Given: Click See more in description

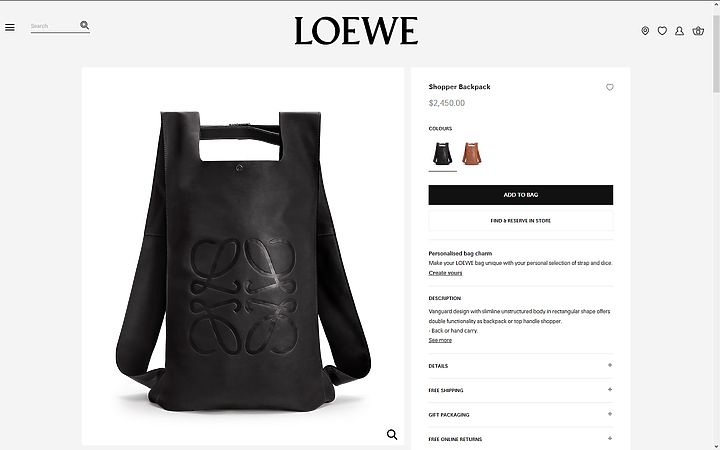Looking at the screenshot, I should (x=440, y=340).
